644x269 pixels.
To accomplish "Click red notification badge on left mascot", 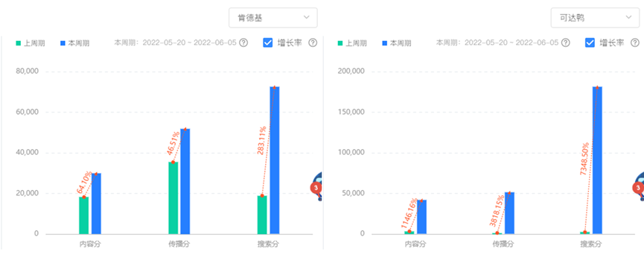I will [316, 188].
